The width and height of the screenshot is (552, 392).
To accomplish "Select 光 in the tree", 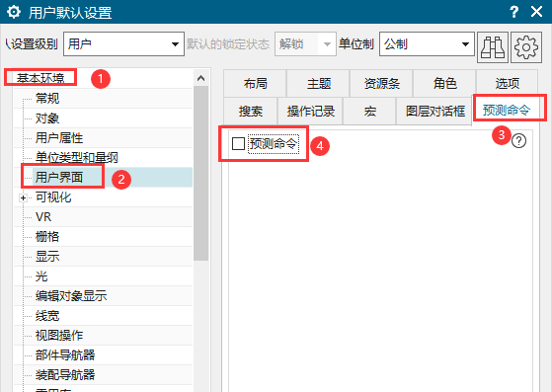I will (x=41, y=276).
